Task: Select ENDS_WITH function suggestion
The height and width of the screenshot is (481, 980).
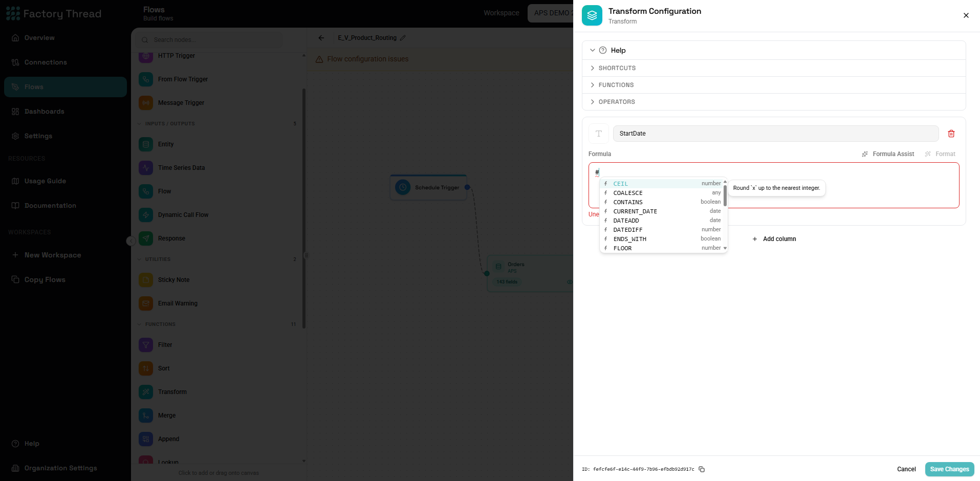Action: point(662,239)
